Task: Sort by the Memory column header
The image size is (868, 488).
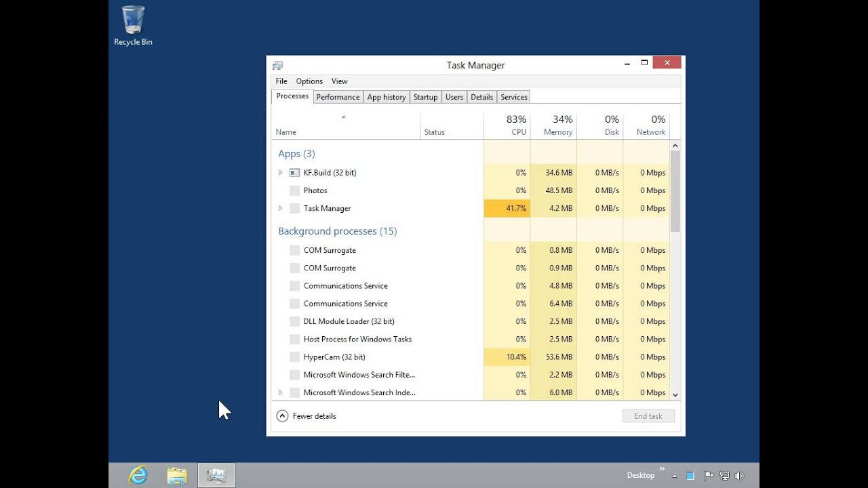Action: pos(553,125)
